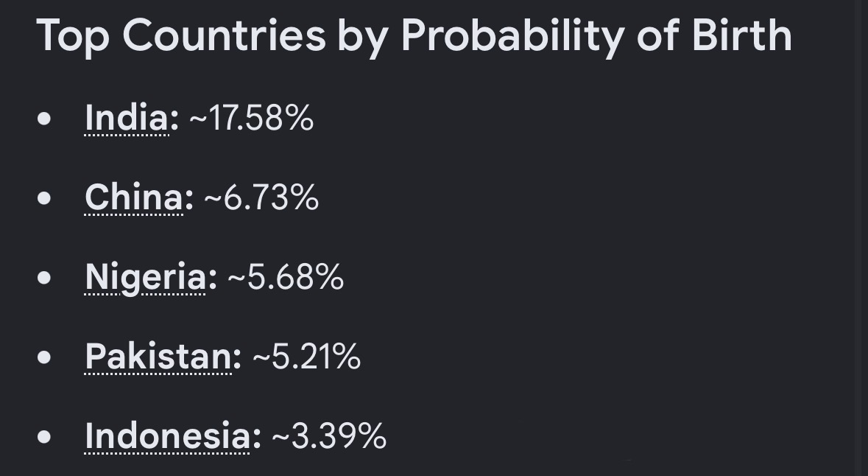This screenshot has width=868, height=476.
Task: Follow the Nigeria dotted-underline link
Action: click(x=145, y=277)
